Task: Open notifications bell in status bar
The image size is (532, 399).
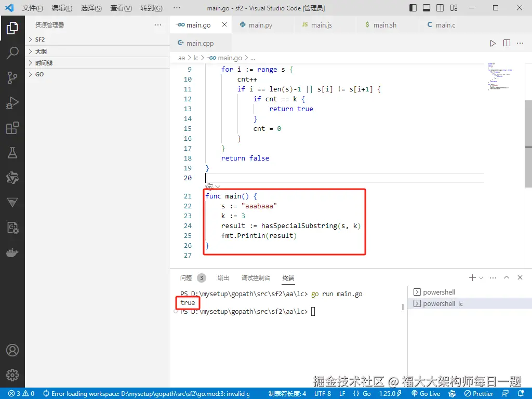Action: 521,394
